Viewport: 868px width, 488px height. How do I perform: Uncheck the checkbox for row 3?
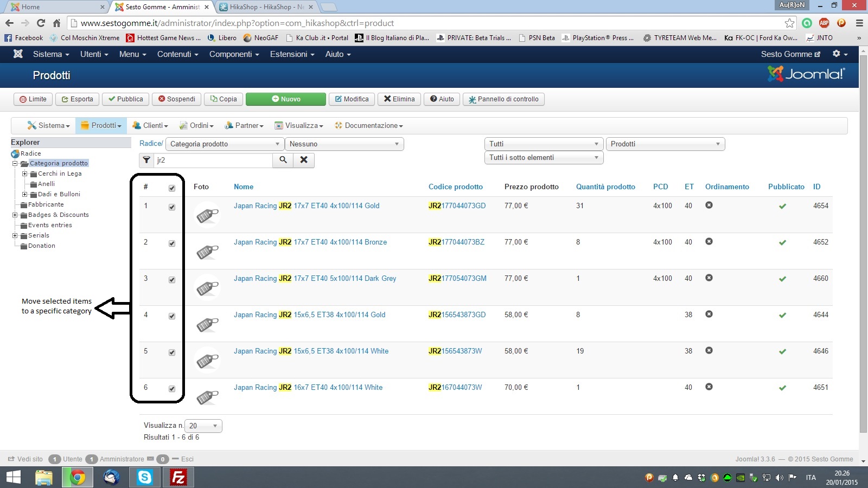[172, 280]
